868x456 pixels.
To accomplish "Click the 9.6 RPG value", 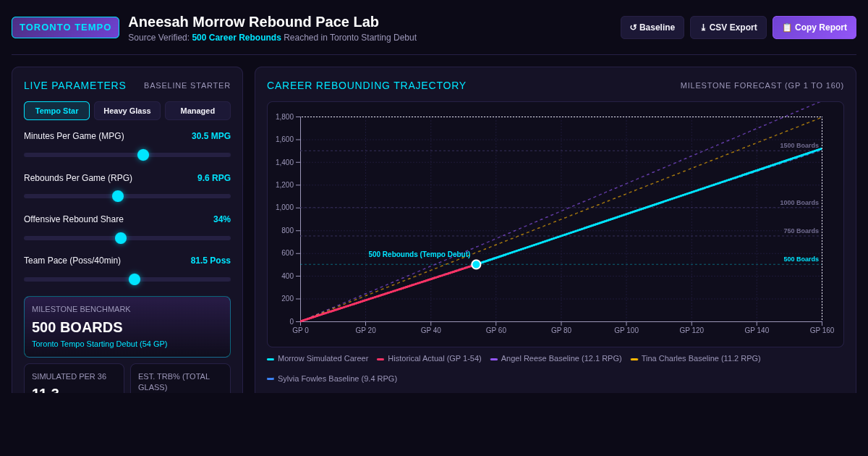I will pos(214,178).
